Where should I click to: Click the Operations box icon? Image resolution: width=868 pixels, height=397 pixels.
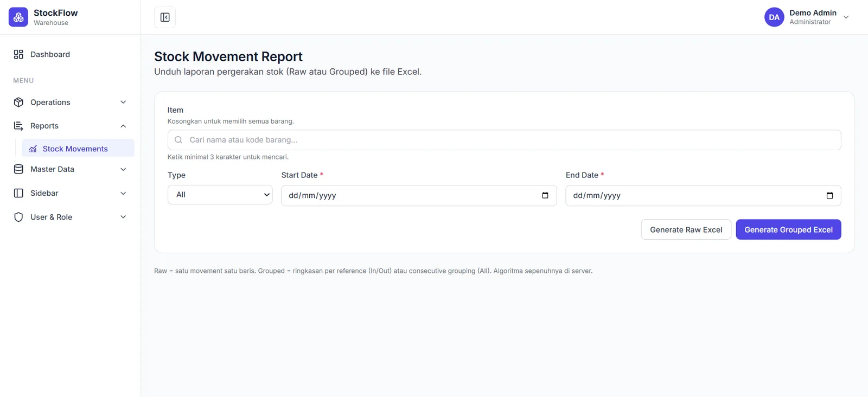pyautogui.click(x=18, y=102)
